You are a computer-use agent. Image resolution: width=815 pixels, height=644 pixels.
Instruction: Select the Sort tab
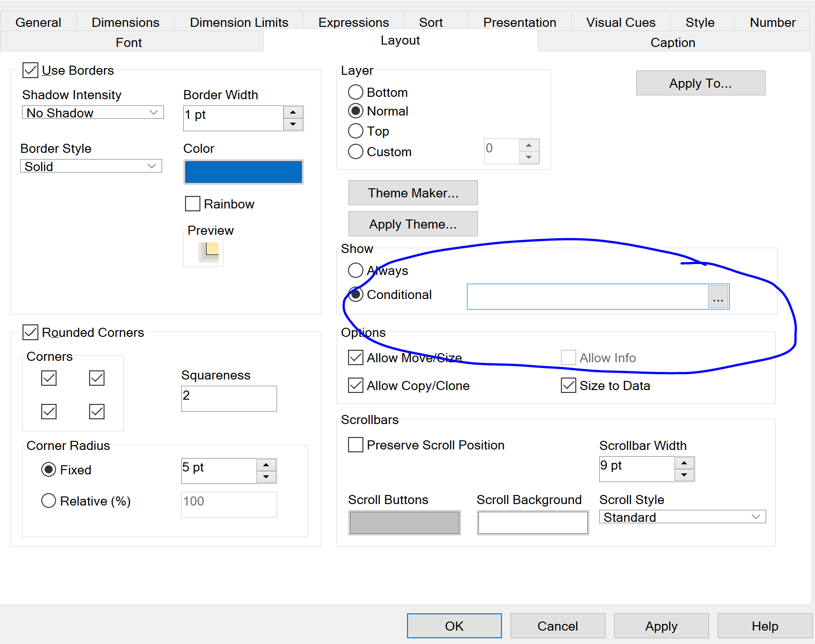pos(431,22)
